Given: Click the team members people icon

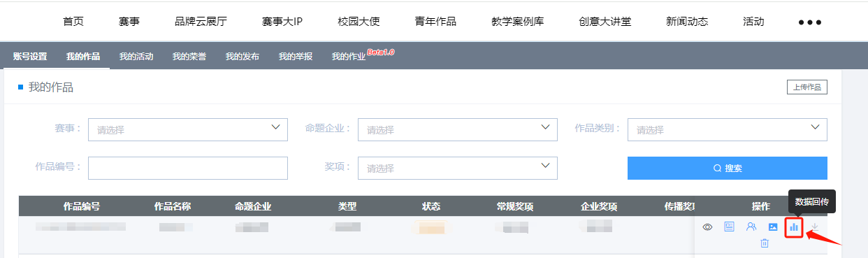Looking at the screenshot, I should 751,227.
